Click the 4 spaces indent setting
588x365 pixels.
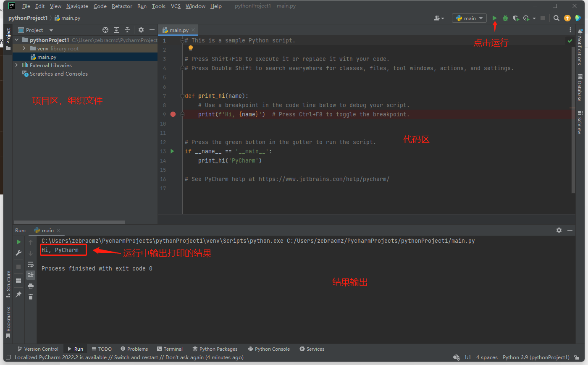click(x=487, y=357)
